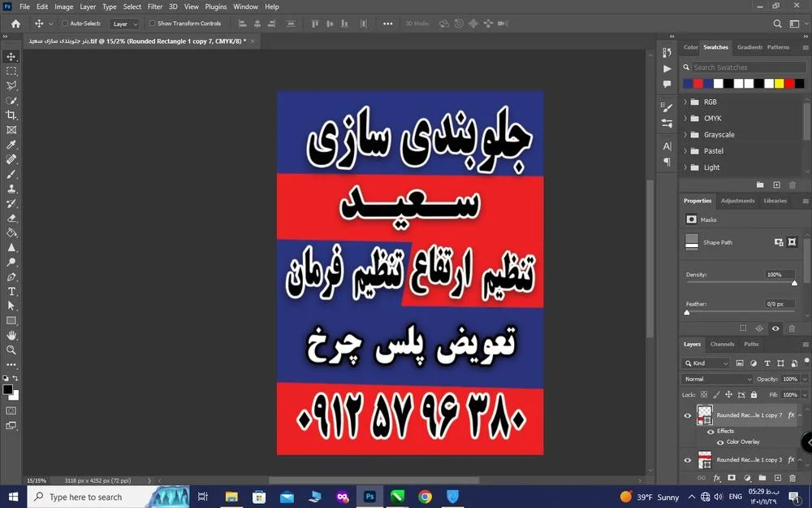Open the Image menu
Image resolution: width=812 pixels, height=508 pixels.
63,7
